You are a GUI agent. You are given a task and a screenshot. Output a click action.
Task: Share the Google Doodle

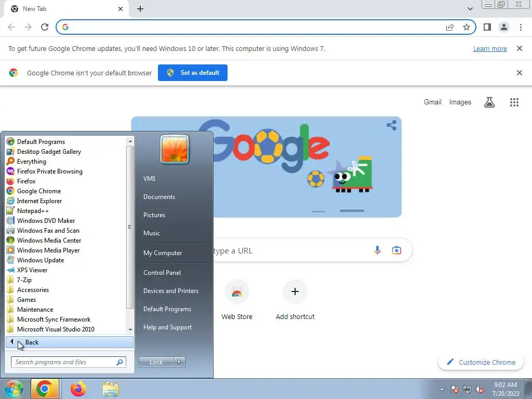point(391,125)
